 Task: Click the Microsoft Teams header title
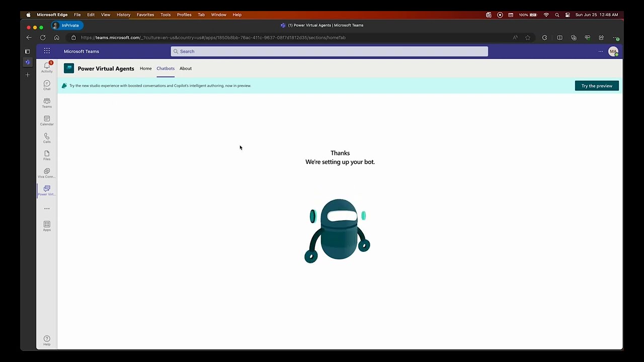tap(82, 51)
